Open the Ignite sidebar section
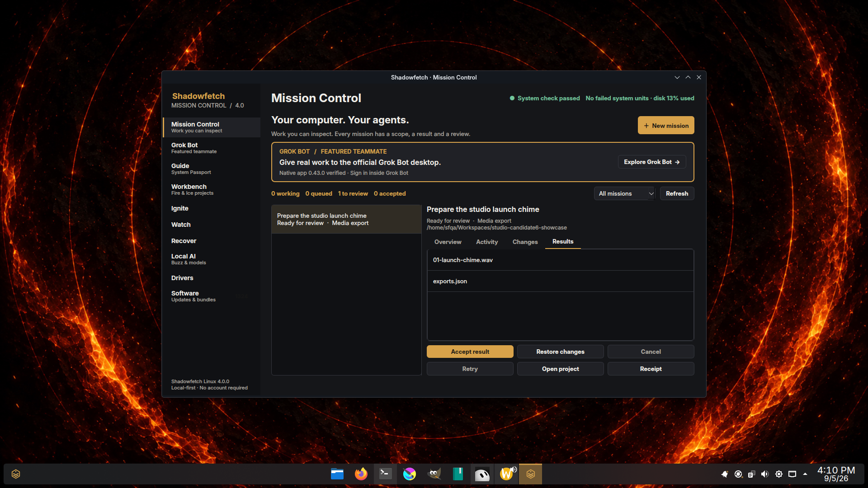The width and height of the screenshot is (868, 488). tap(212, 208)
